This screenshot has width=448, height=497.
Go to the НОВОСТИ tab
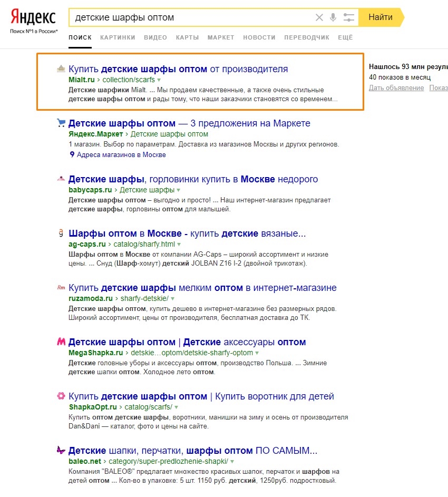pyautogui.click(x=259, y=37)
